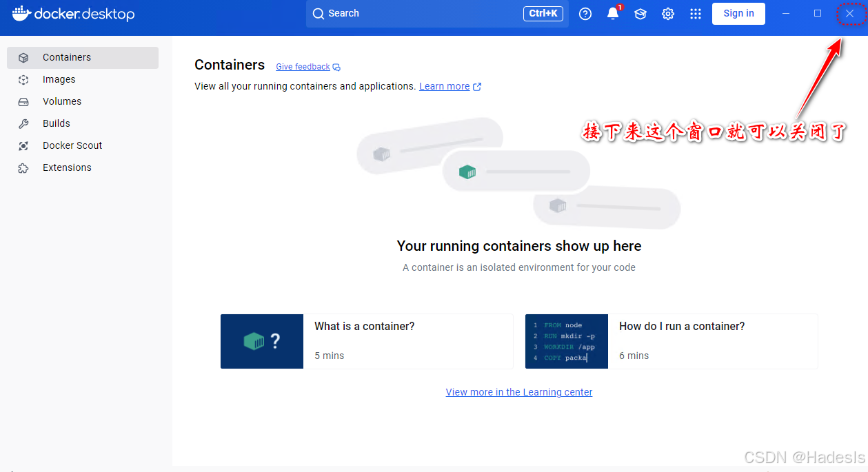The height and width of the screenshot is (472, 868).
Task: Click Your running containers show up here text
Action: (519, 246)
